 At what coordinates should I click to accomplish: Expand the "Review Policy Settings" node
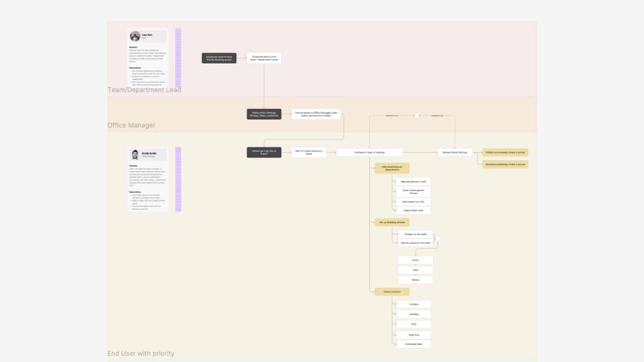click(454, 151)
